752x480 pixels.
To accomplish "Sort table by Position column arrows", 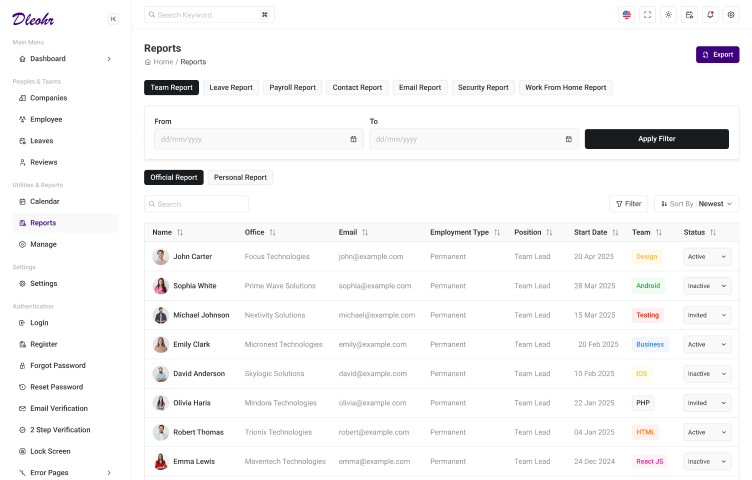I will [x=549, y=232].
